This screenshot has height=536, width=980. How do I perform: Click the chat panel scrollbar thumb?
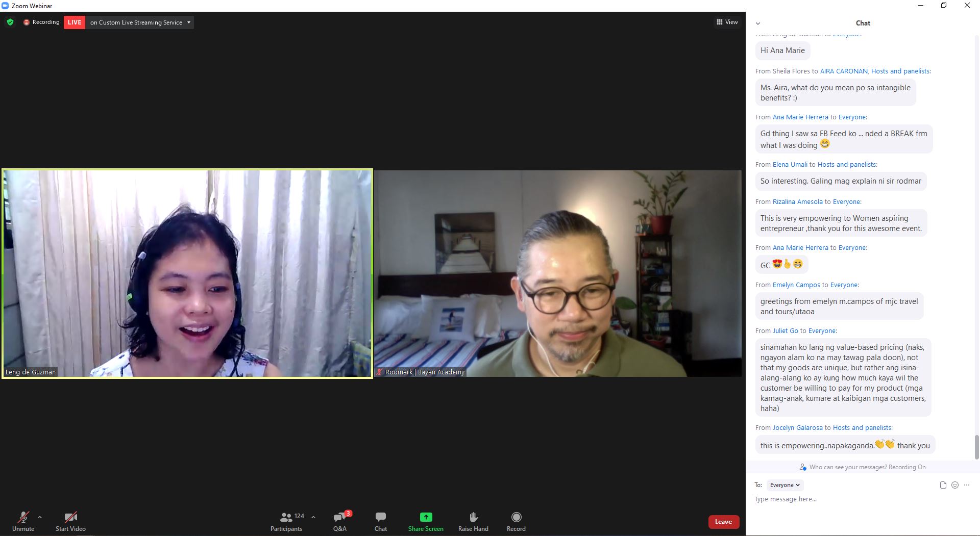[976, 447]
